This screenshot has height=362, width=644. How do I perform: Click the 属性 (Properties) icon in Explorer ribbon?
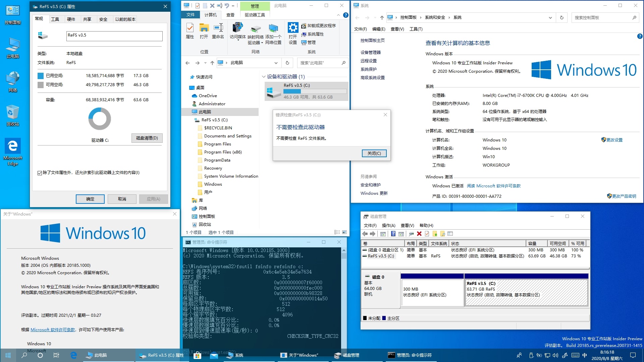tap(190, 31)
